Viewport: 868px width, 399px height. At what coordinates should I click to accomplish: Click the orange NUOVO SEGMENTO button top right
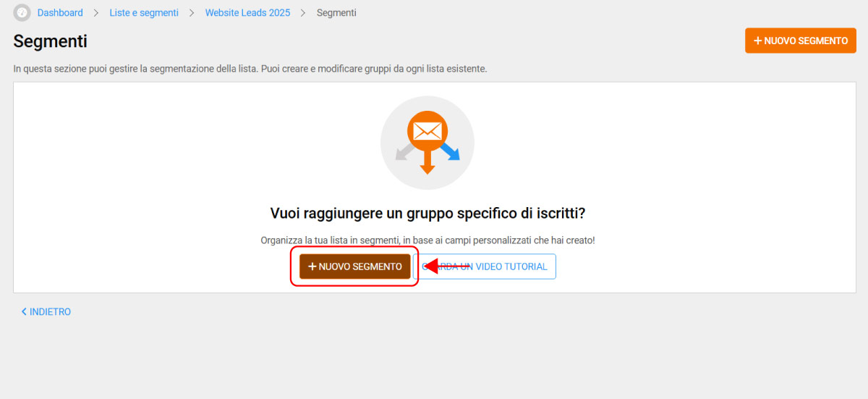801,41
